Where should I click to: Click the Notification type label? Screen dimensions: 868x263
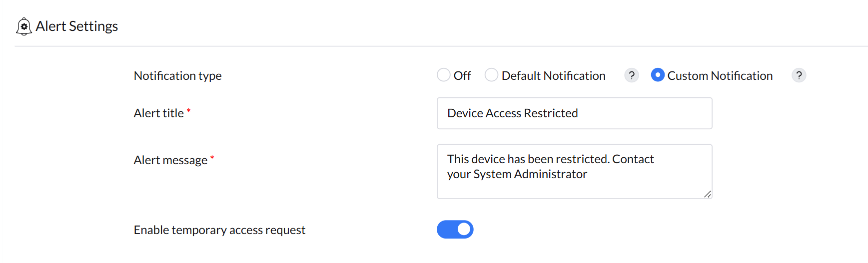point(177,76)
